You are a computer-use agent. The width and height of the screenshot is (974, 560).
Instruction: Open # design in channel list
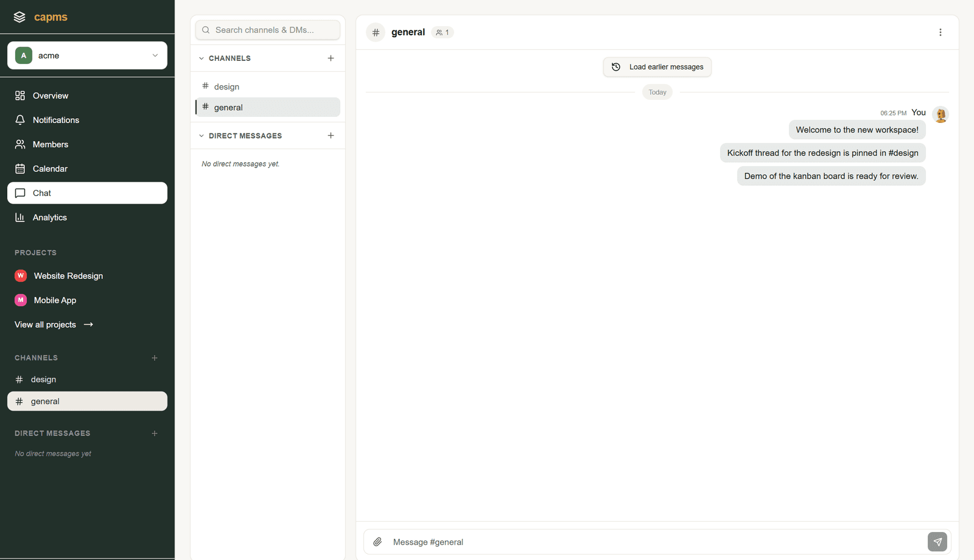268,86
